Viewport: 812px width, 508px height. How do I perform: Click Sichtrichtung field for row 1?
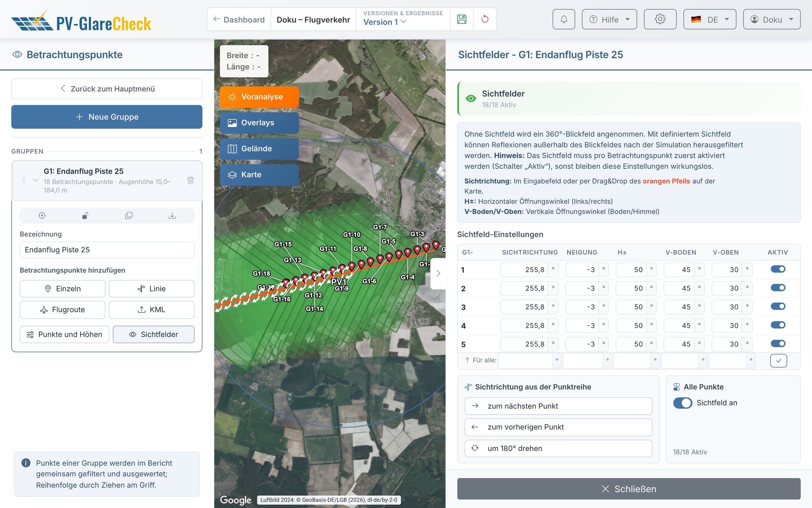[524, 270]
